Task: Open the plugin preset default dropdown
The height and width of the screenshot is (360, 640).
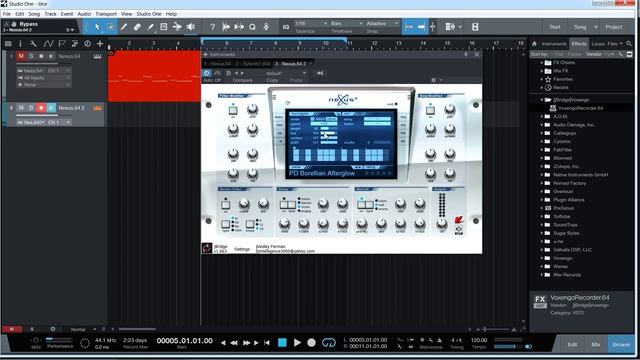Action: (285, 73)
